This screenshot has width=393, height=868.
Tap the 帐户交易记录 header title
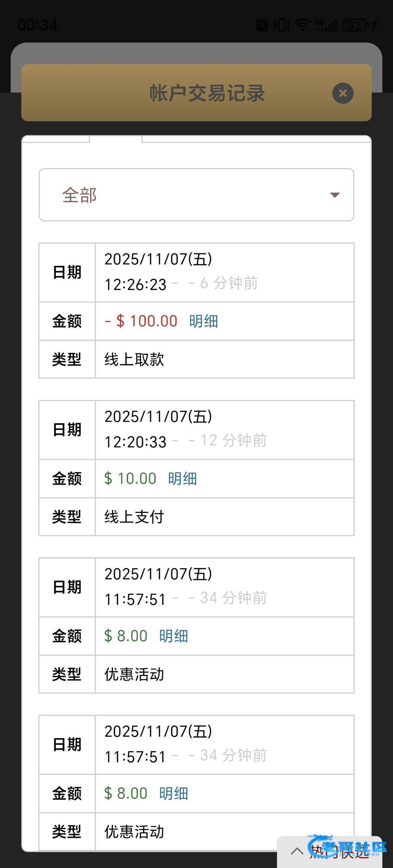click(x=207, y=93)
